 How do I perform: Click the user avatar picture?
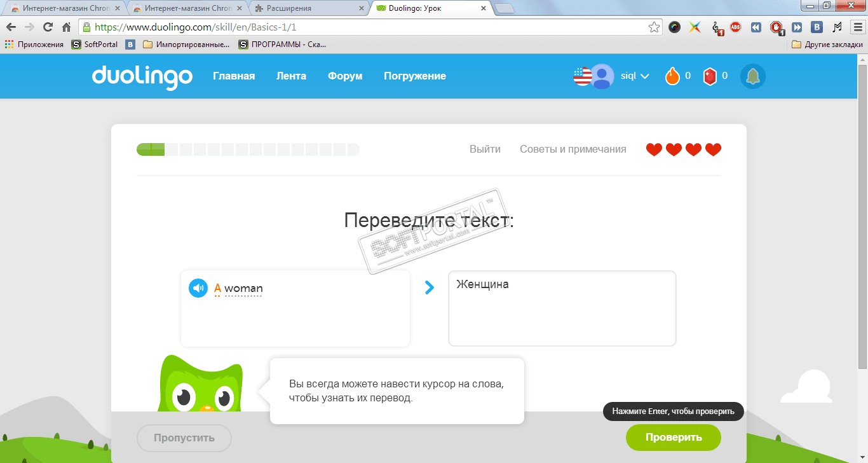pos(602,76)
